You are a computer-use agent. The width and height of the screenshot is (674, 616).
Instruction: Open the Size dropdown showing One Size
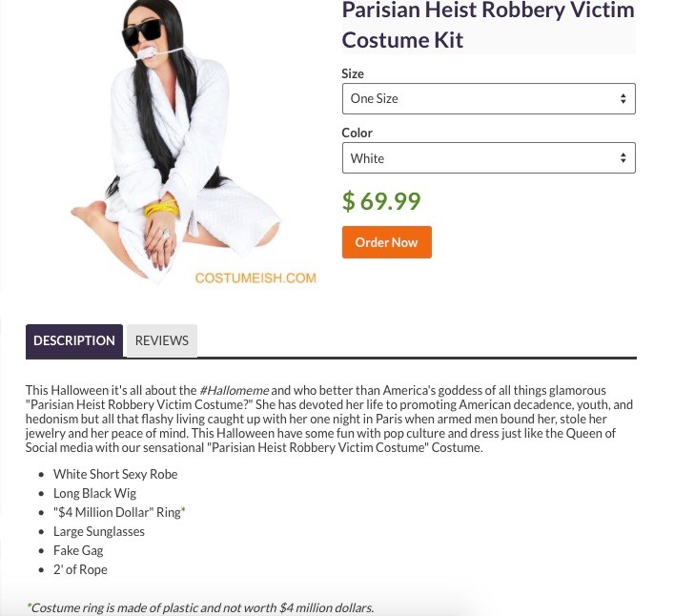click(489, 99)
